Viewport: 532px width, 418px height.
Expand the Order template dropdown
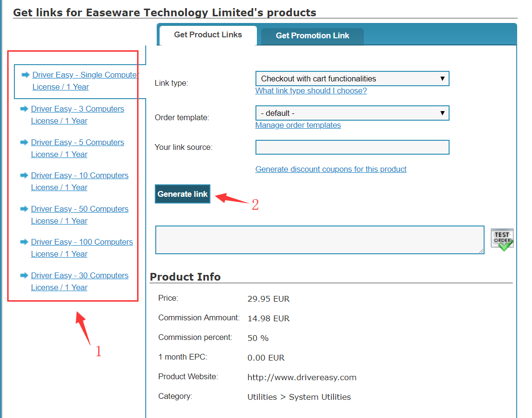[352, 113]
